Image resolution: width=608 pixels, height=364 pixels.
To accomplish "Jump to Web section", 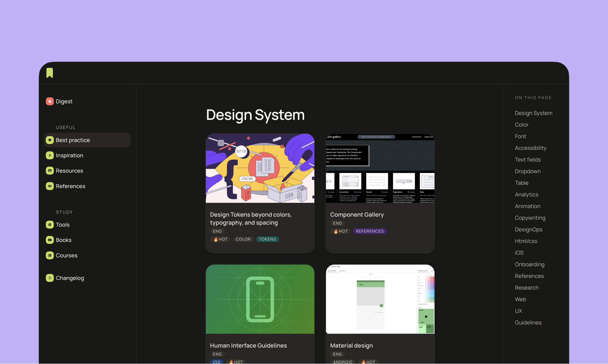I will click(520, 299).
